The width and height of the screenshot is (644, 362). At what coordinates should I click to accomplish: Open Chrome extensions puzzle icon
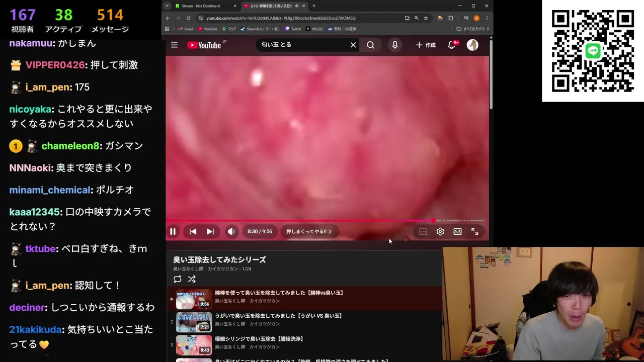[451, 18]
